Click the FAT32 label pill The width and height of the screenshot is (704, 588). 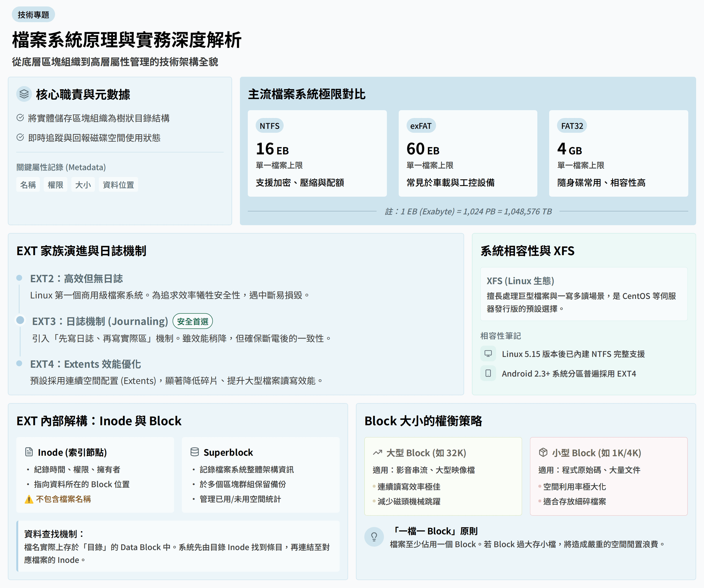(x=572, y=126)
